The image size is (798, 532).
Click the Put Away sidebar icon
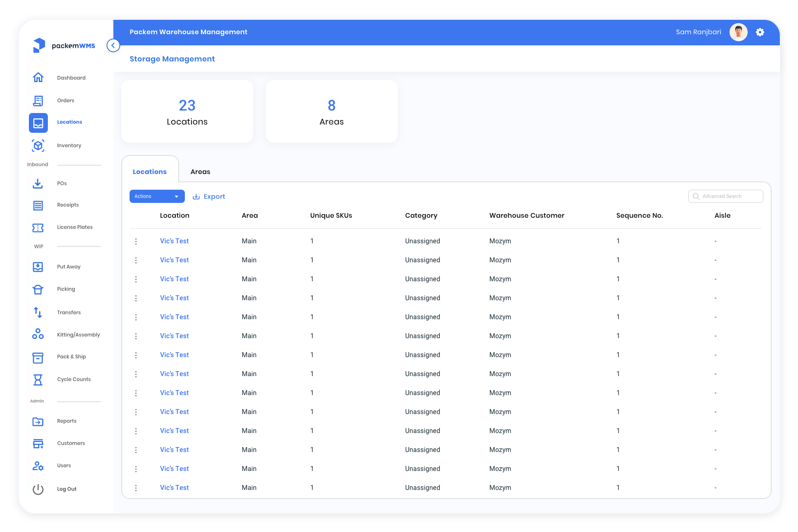click(38, 266)
